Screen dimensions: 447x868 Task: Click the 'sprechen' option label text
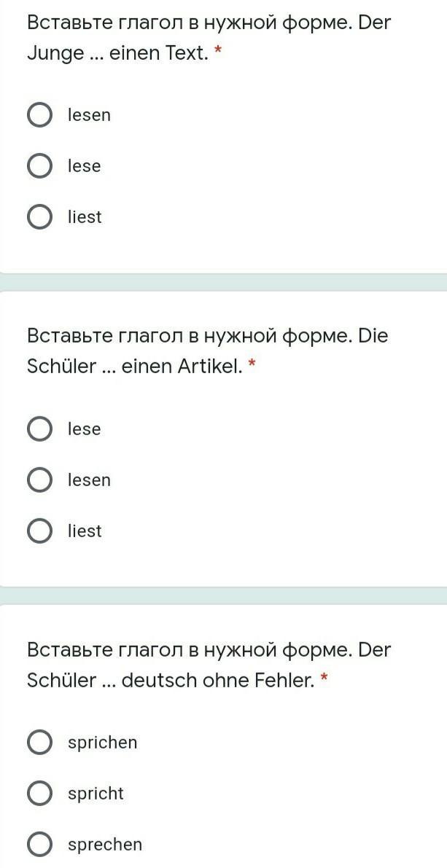tap(105, 845)
